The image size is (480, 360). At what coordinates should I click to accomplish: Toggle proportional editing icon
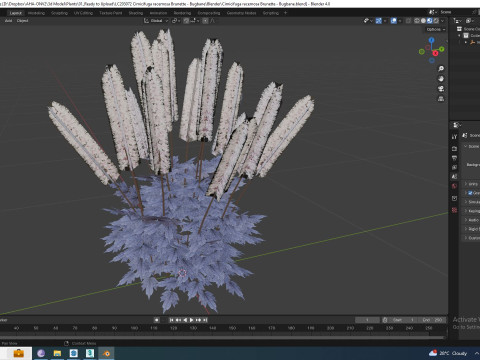click(x=205, y=21)
